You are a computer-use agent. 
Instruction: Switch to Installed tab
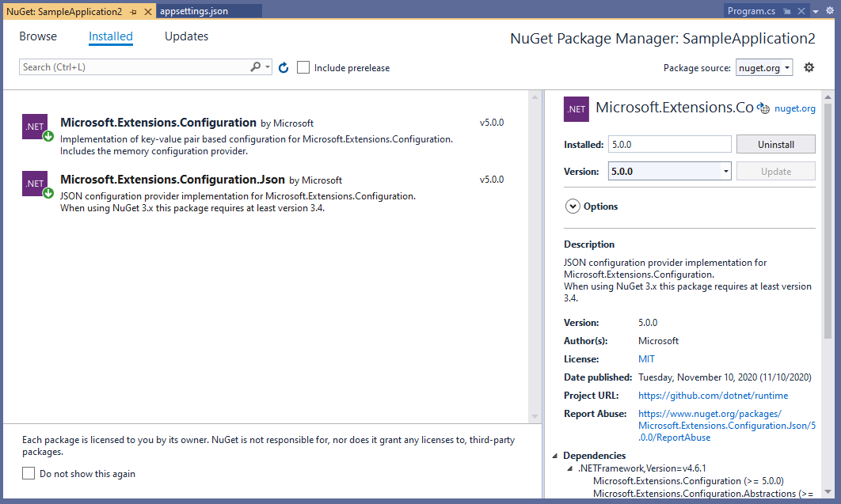point(111,36)
